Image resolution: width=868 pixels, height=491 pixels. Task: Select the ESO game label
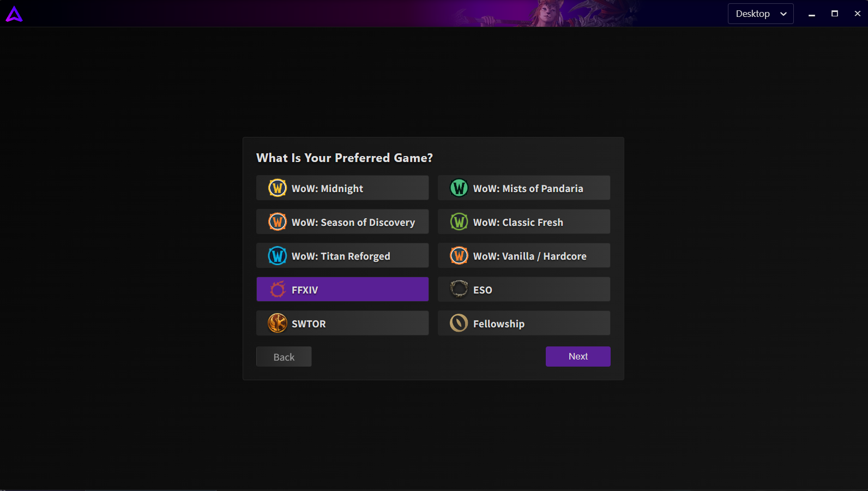tap(483, 290)
